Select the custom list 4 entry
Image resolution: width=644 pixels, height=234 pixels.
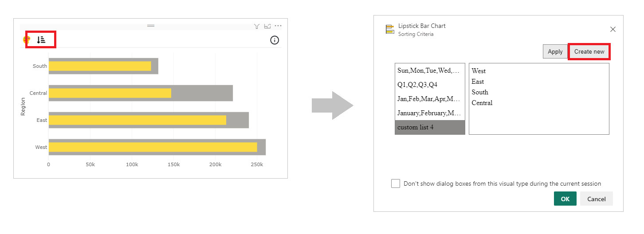point(430,127)
